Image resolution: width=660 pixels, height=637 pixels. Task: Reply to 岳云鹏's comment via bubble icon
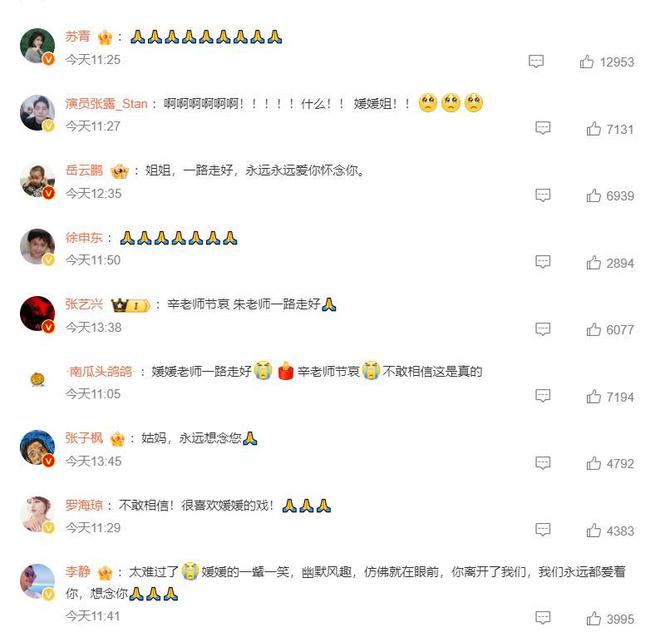(x=543, y=195)
